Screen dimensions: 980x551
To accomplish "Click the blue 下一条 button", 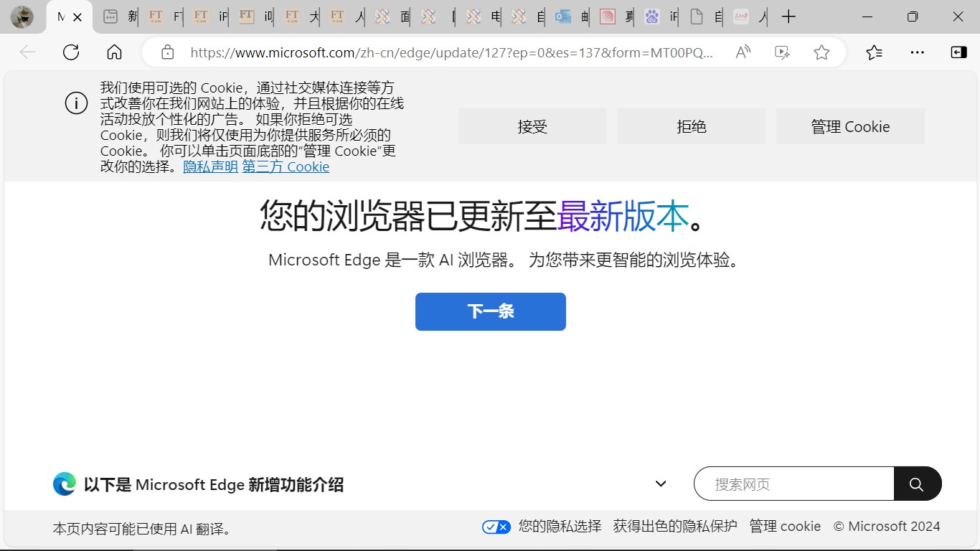I will (491, 311).
